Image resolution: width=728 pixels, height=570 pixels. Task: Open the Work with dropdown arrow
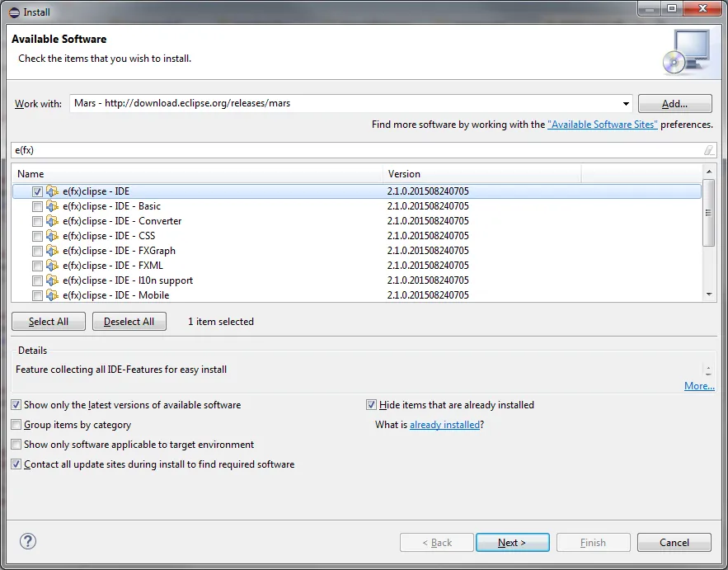pos(626,104)
